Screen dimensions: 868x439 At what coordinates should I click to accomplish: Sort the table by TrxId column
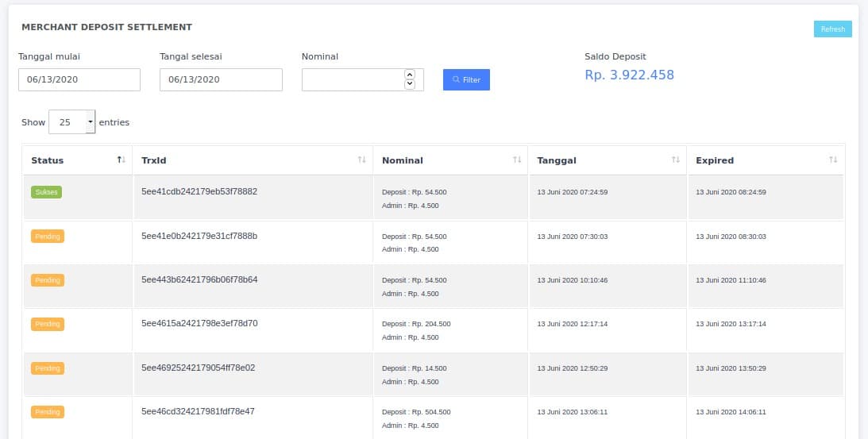361,160
